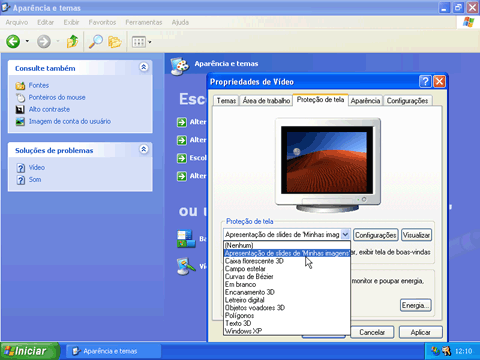Collapse the Soluções de problemas panel
Image resolution: width=480 pixels, height=360 pixels.
(x=144, y=149)
